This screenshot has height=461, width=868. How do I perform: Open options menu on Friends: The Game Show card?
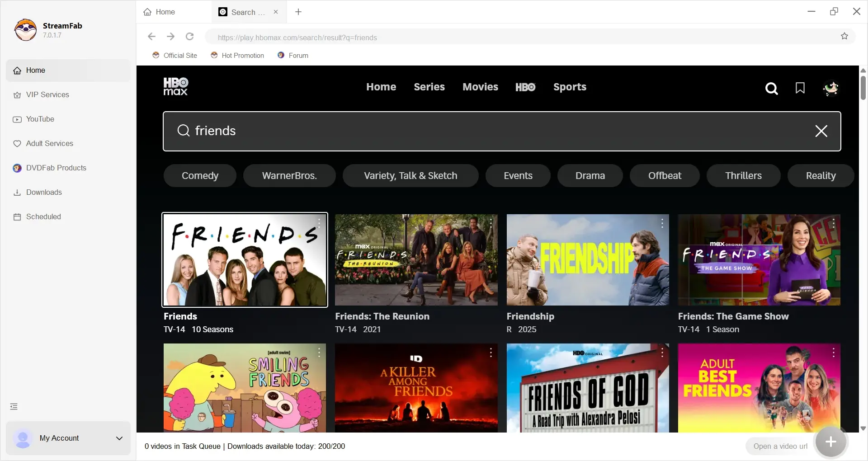(x=834, y=223)
